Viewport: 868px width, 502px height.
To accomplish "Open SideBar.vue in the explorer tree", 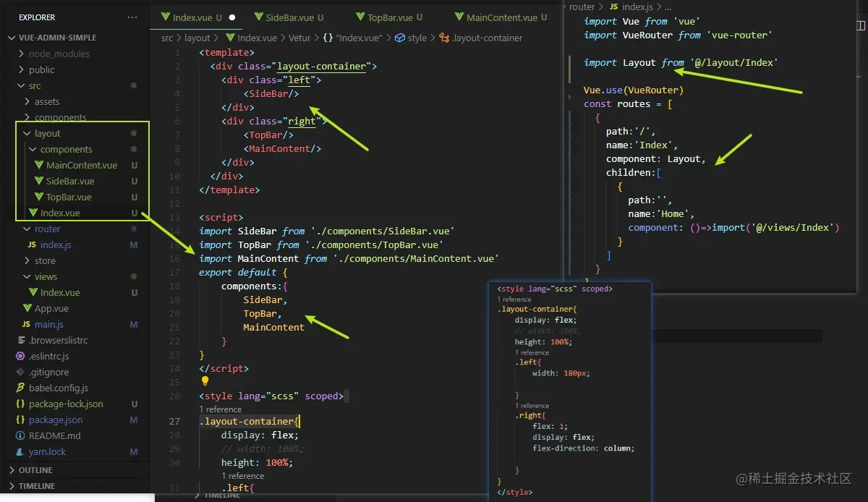I will click(x=70, y=181).
